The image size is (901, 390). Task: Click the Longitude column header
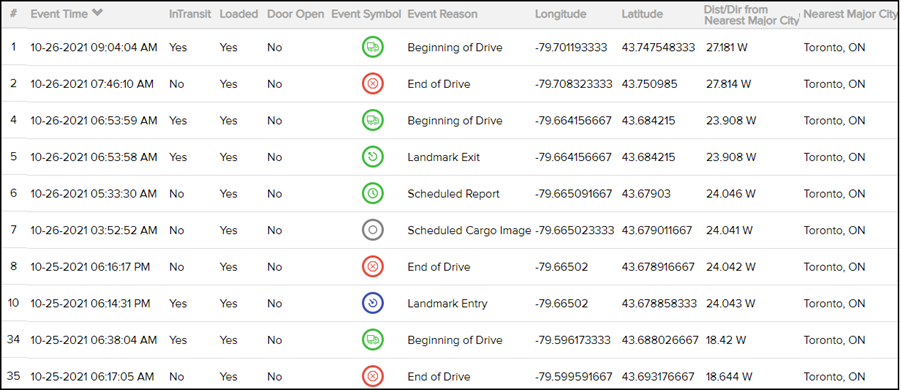[560, 14]
